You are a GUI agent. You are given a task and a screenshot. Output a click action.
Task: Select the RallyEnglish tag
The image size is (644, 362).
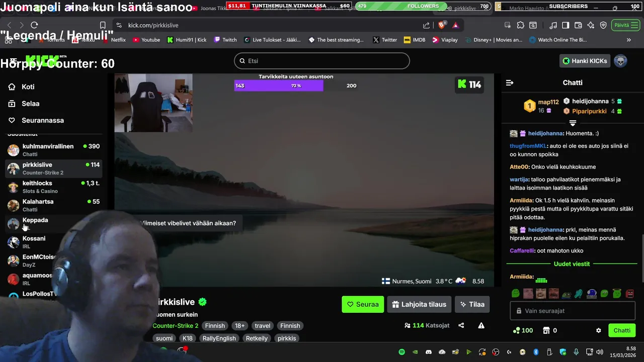(x=219, y=338)
